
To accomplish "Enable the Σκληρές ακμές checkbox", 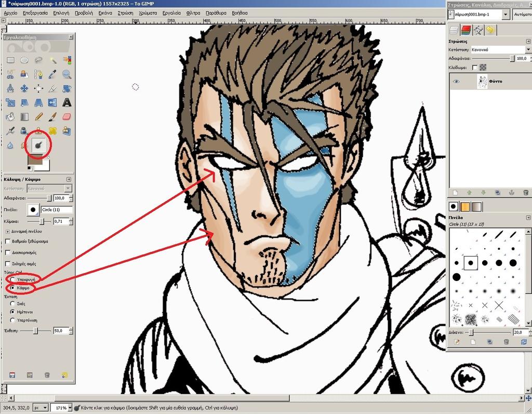I will pos(8,264).
